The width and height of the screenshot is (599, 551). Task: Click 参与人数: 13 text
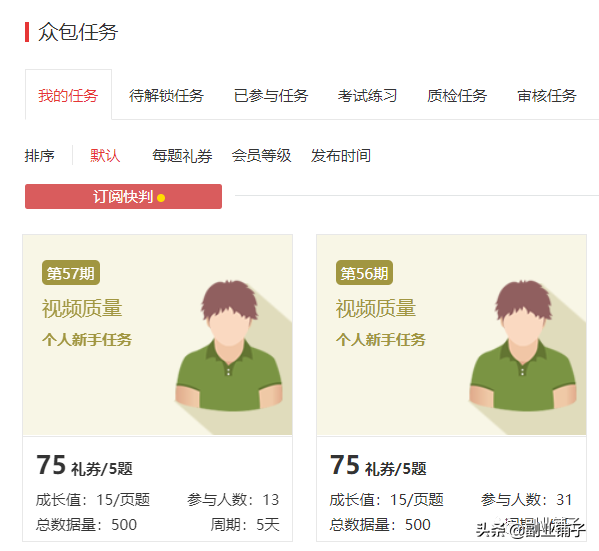tap(233, 499)
